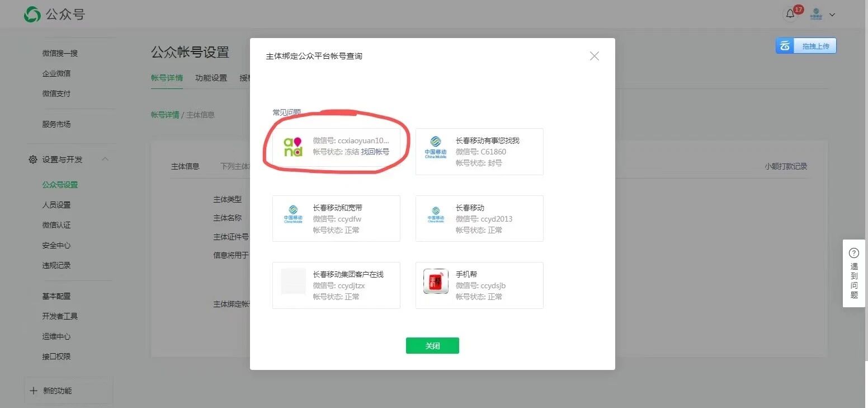The height and width of the screenshot is (408, 868).
Task: Click the 微信号: C61860 text
Action: click(x=481, y=152)
